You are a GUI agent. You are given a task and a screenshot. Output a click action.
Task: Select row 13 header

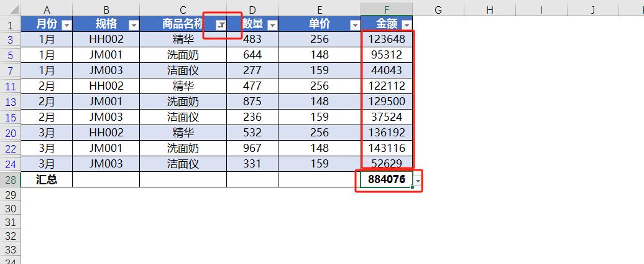[x=11, y=101]
